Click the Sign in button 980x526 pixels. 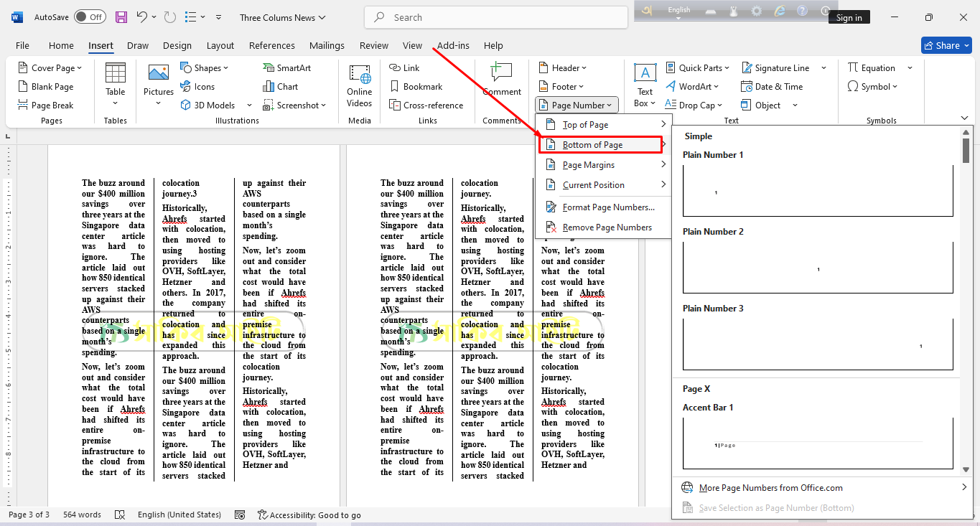849,18
